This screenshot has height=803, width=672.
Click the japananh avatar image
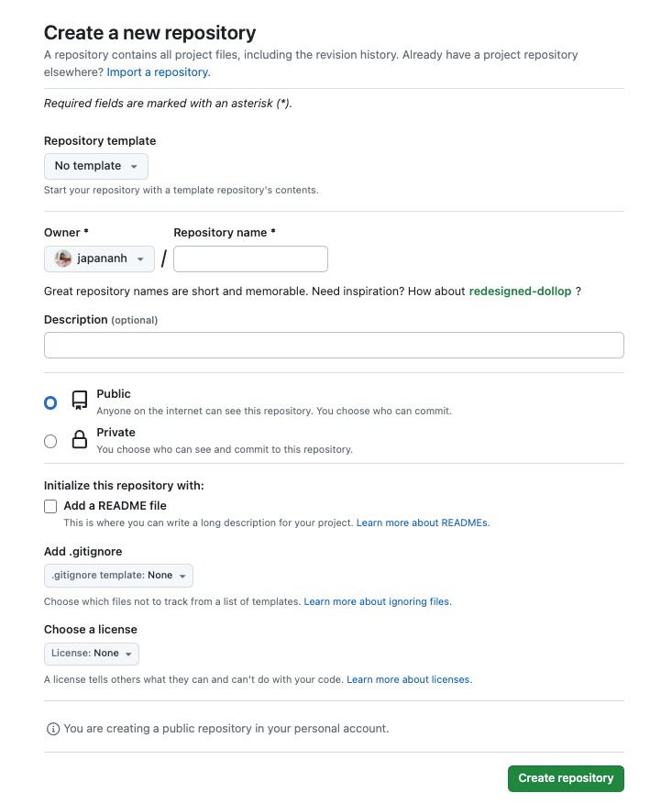tap(62, 258)
